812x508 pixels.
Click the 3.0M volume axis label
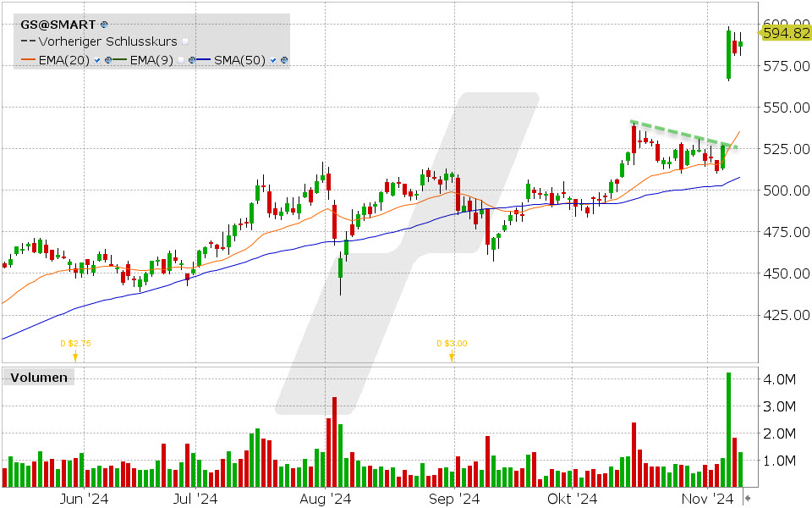(779, 406)
